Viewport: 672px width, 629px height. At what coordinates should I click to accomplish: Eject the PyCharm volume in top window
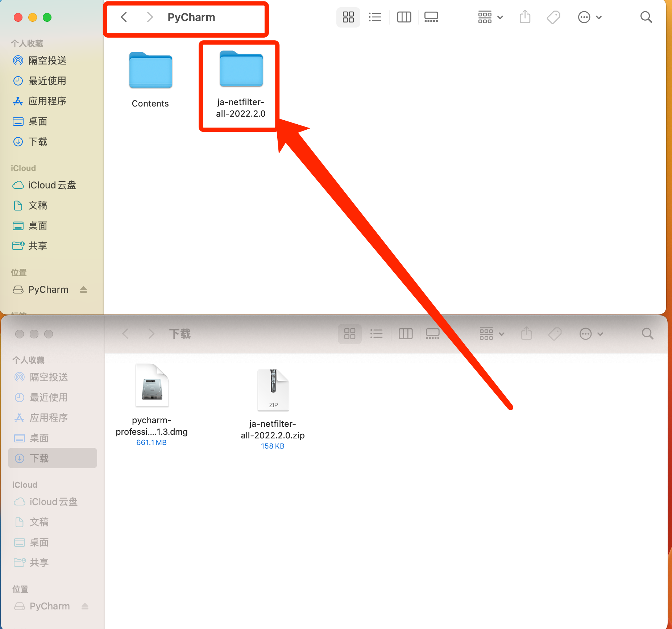tap(83, 289)
